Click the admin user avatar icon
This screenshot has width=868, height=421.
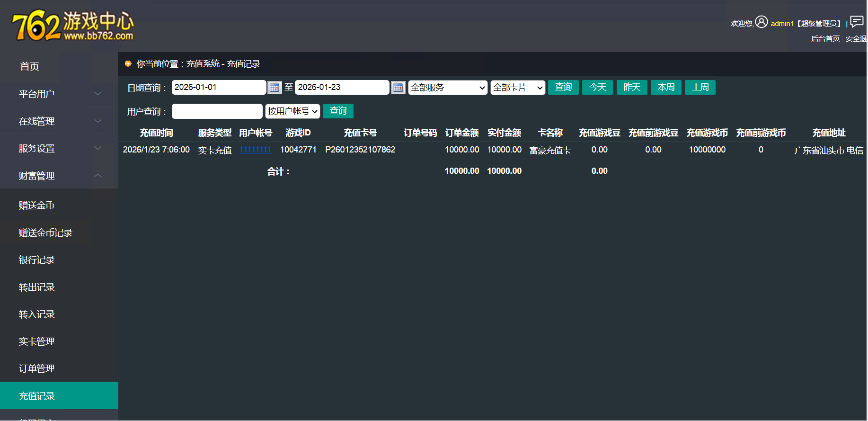[761, 22]
